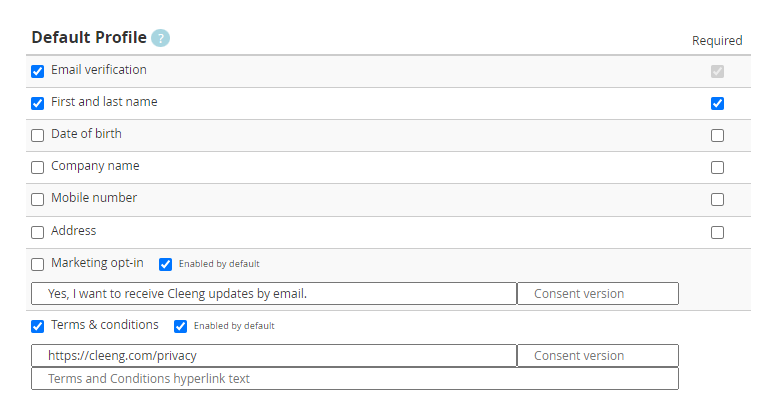This screenshot has width=775, height=417.
Task: Enable the Date of birth checkbox
Action: point(38,135)
